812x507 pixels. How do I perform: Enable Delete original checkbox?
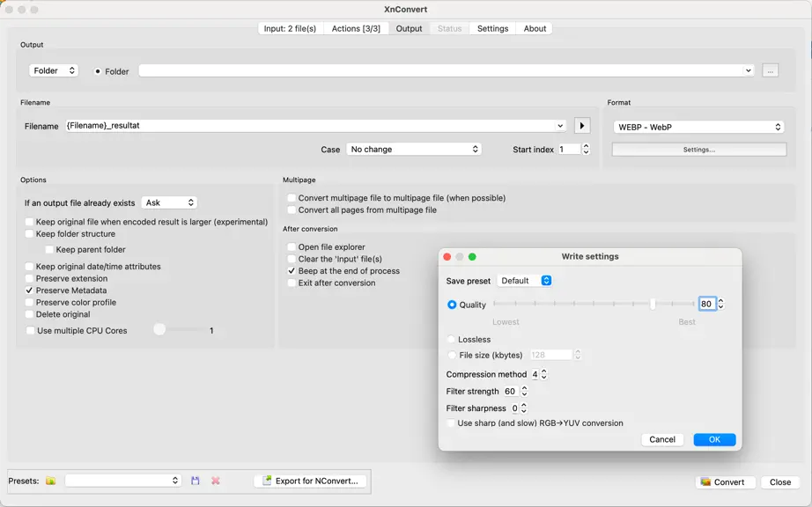(30, 314)
